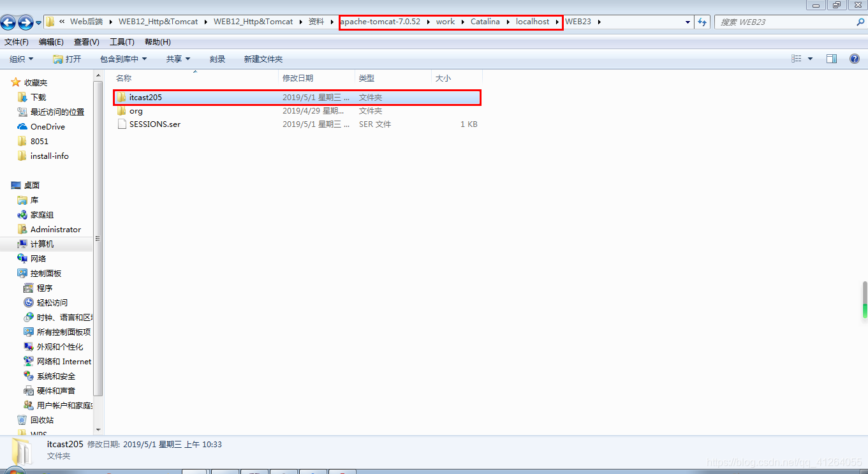The width and height of the screenshot is (868, 474).
Task: Open the 编辑(E) menu
Action: click(51, 42)
